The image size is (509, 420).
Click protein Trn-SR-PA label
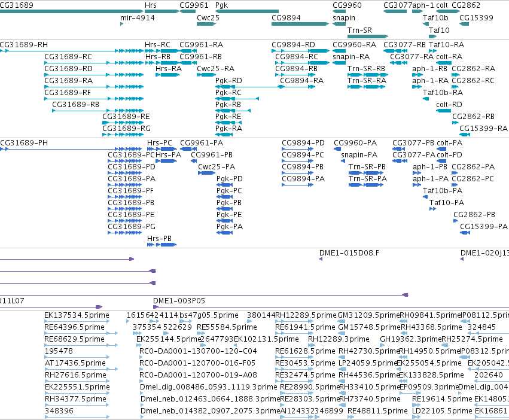click(368, 179)
